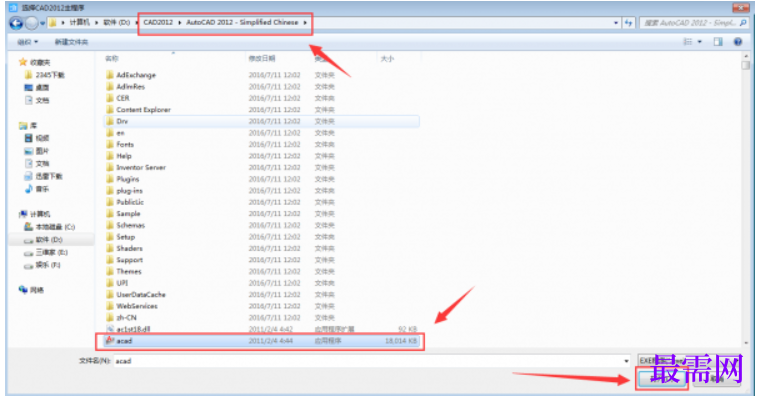
Task: Click the file list vertical scrollbar
Action: click(x=746, y=199)
